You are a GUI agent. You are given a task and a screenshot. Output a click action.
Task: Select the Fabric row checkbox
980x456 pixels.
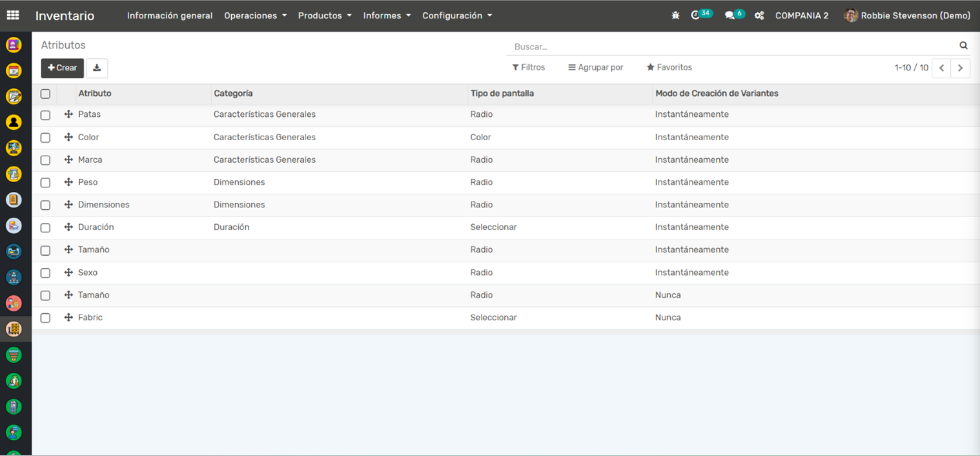45,318
